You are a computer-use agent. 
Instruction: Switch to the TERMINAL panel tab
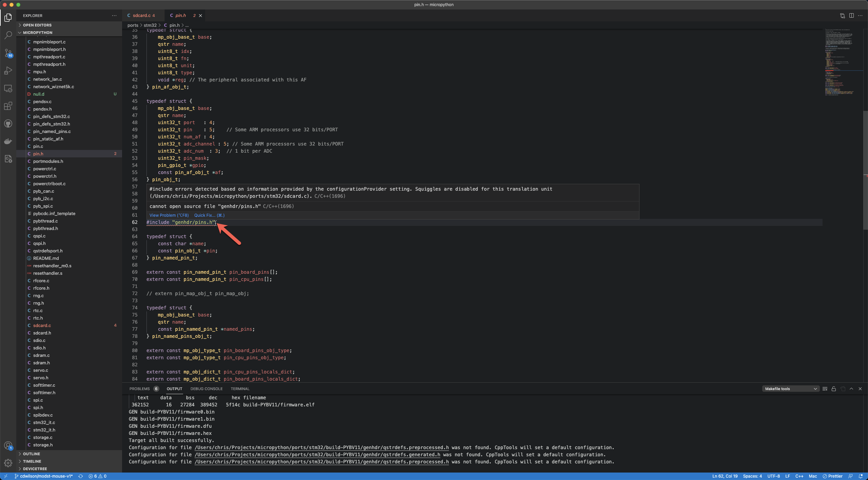[240, 389]
